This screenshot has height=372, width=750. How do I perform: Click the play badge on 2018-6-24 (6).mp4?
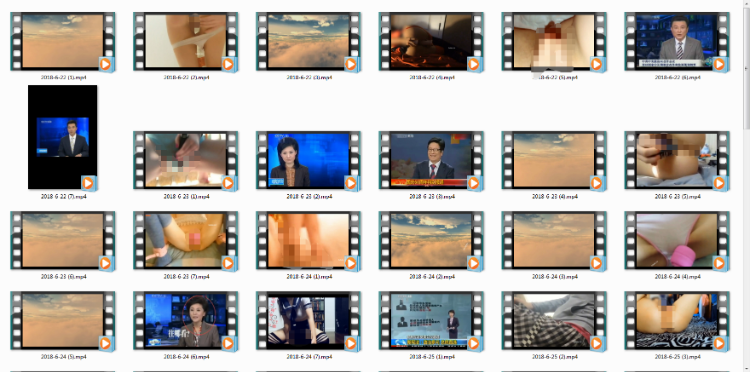(x=228, y=343)
